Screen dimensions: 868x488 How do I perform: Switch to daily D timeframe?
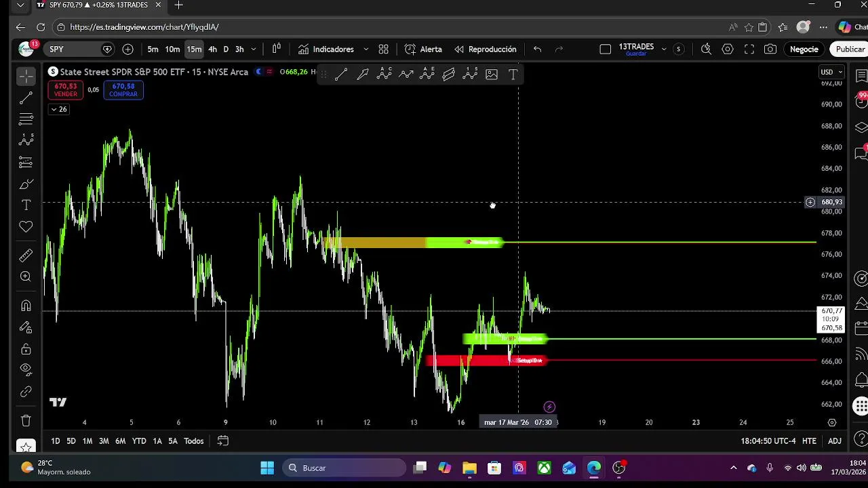point(226,49)
